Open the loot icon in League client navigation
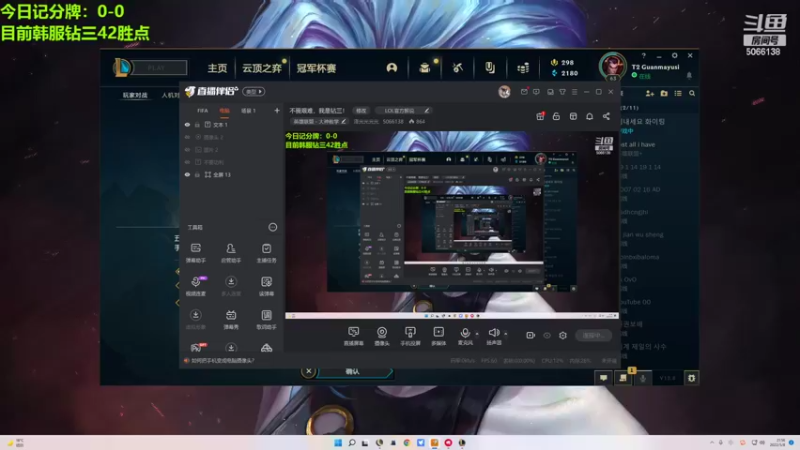Viewport: 800px width, 450px height. pyautogui.click(x=490, y=67)
